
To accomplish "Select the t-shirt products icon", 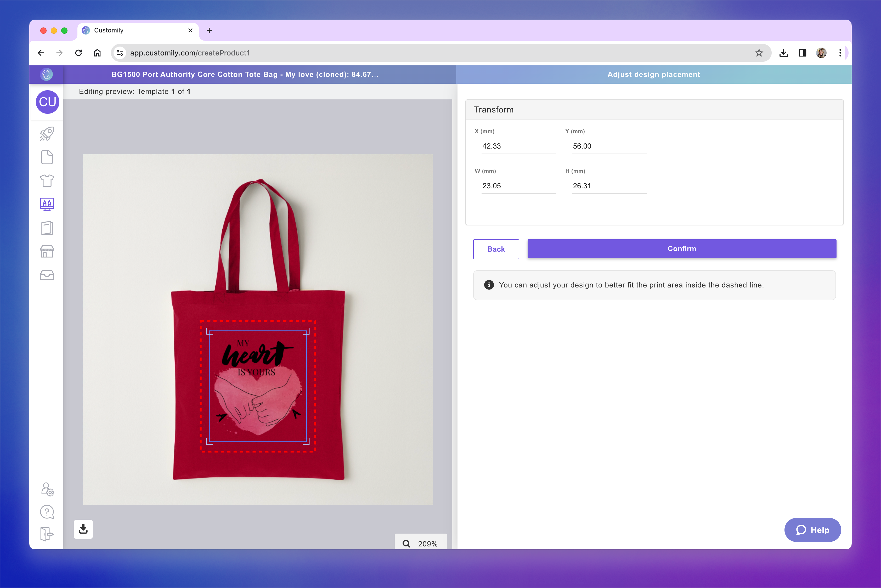I will (47, 181).
